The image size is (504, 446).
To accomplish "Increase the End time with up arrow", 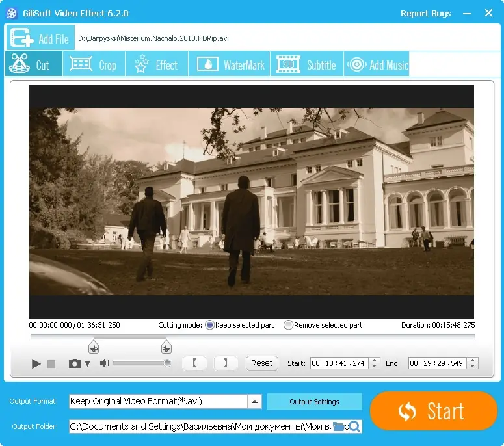I will [473, 361].
